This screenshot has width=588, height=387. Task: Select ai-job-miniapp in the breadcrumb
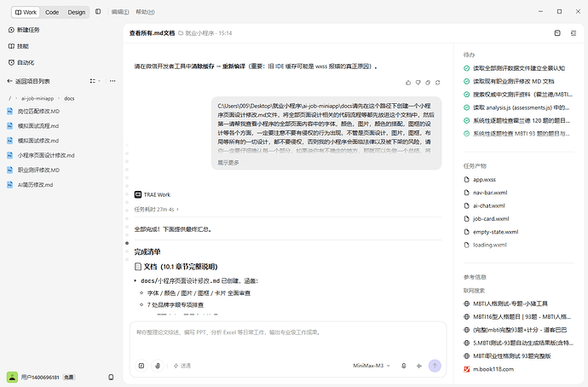pyautogui.click(x=37, y=99)
